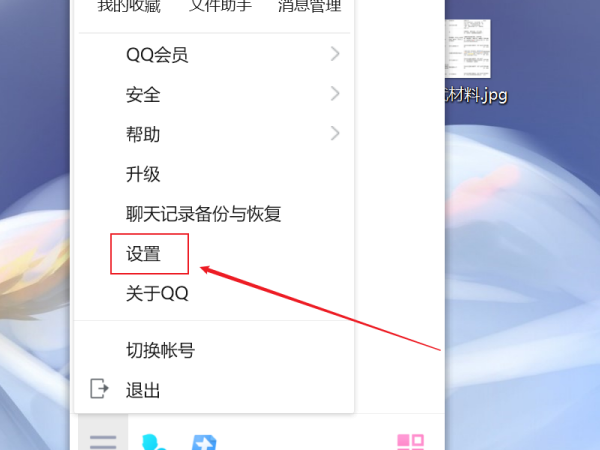Viewport: 600px width, 450px height.
Task: Open the pink app grid icon
Action: pyautogui.click(x=411, y=442)
